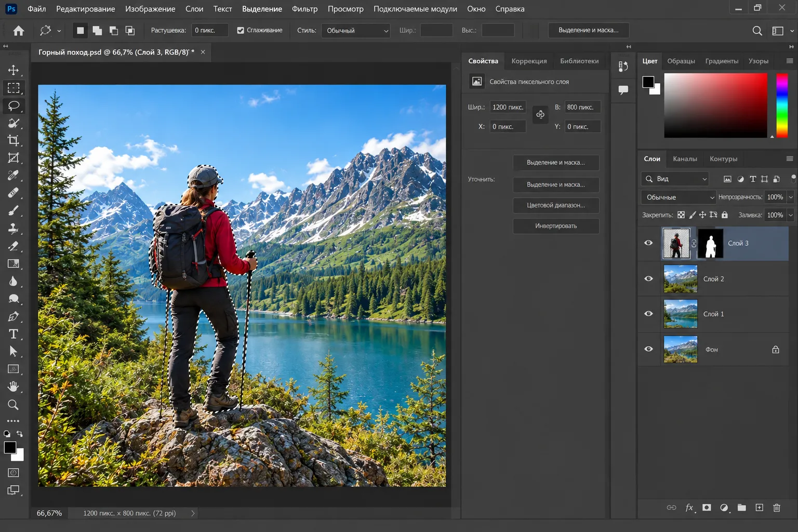798x532 pixels.
Task: Open the Выделение menu
Action: [262, 9]
